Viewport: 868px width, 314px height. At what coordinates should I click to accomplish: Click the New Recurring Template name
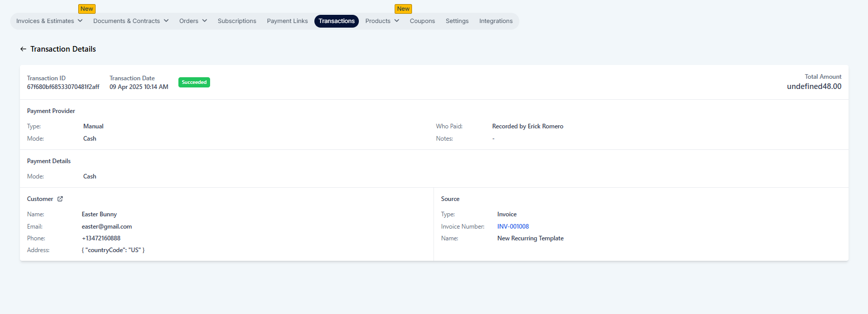coord(531,238)
